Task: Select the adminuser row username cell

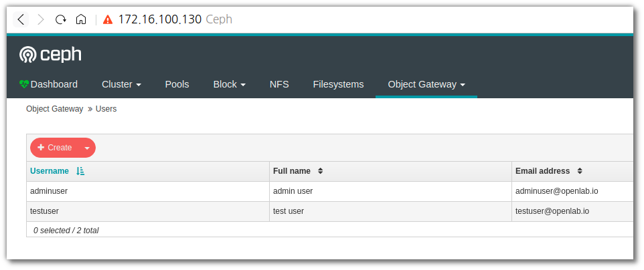Action: pos(148,191)
